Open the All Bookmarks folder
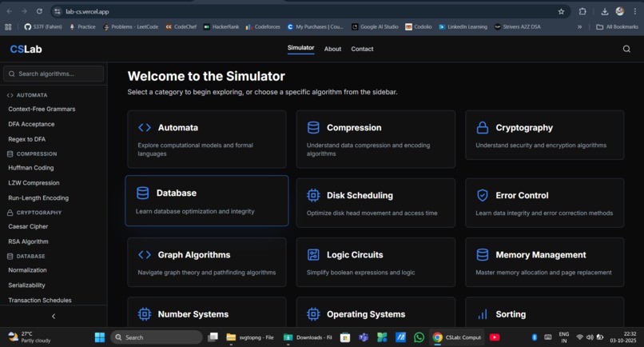 click(618, 26)
